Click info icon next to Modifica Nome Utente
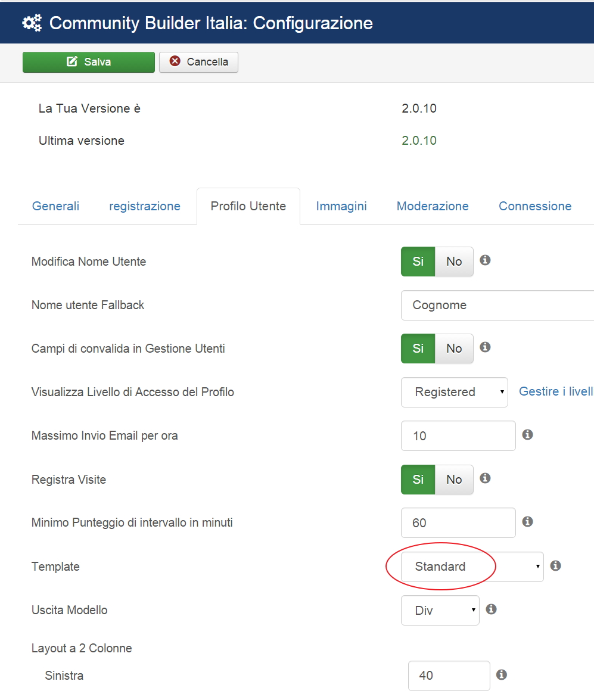Image resolution: width=594 pixels, height=700 pixels. (x=485, y=260)
